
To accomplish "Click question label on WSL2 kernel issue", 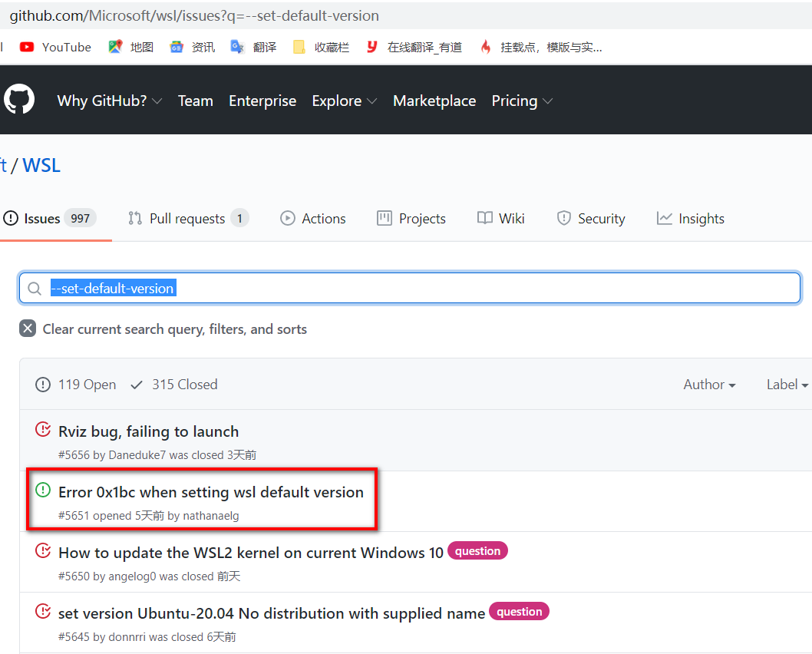I will pyautogui.click(x=477, y=551).
